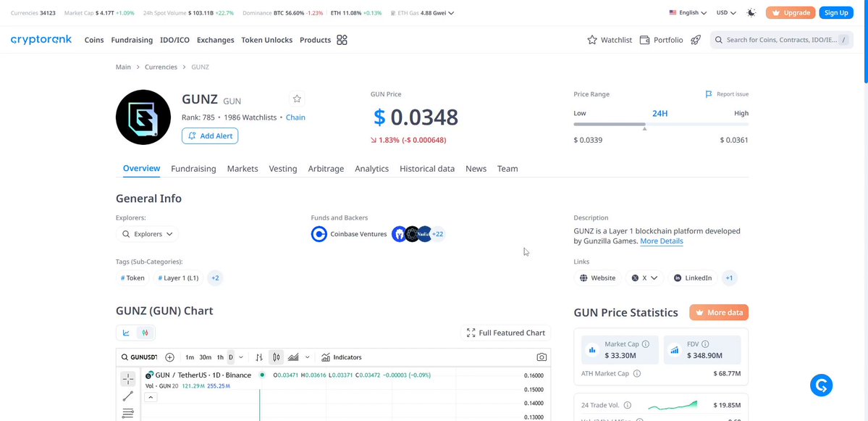The height and width of the screenshot is (421, 868).
Task: Open Portfolio wallet icon
Action: pos(644,40)
